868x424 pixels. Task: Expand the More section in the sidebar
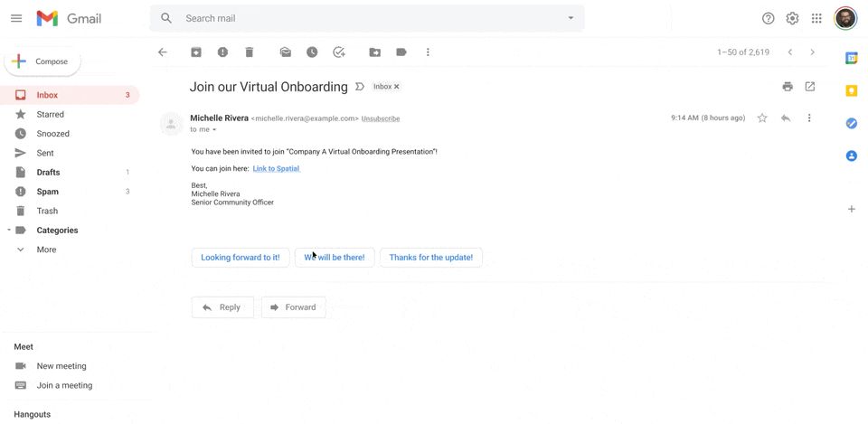click(46, 250)
